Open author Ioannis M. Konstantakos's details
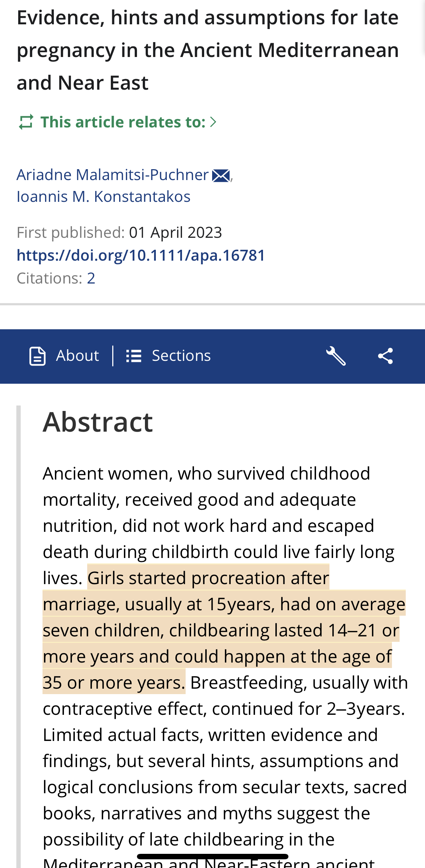The image size is (425, 868). pyautogui.click(x=104, y=197)
